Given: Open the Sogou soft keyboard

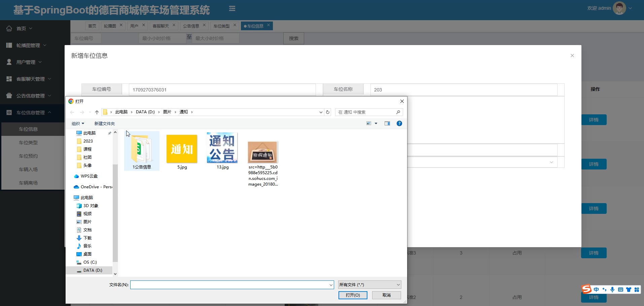Looking at the screenshot, I should (x=620, y=290).
